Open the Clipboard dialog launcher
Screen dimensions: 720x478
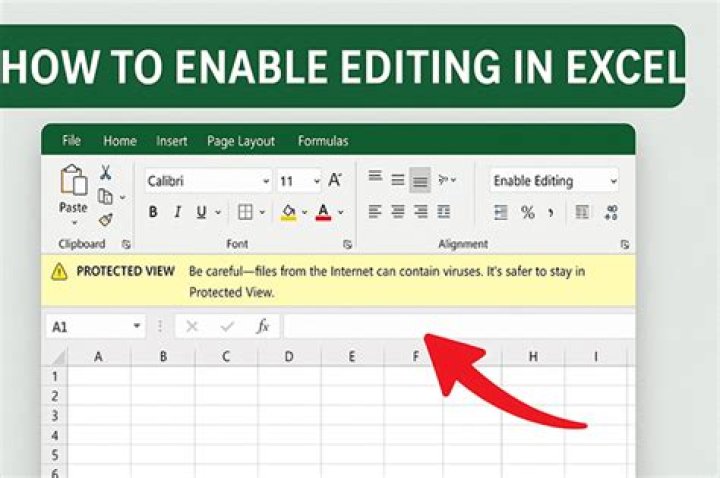pos(126,245)
